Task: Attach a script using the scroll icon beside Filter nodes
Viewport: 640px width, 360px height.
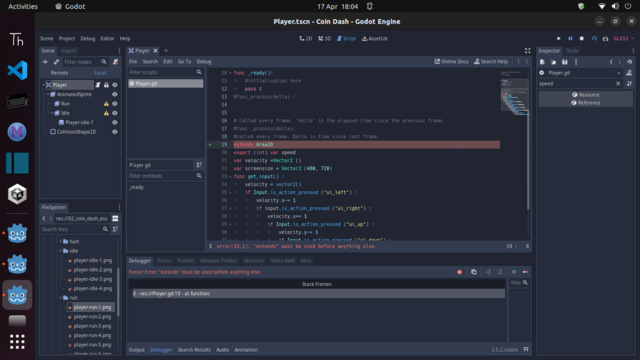Action: coord(116,62)
